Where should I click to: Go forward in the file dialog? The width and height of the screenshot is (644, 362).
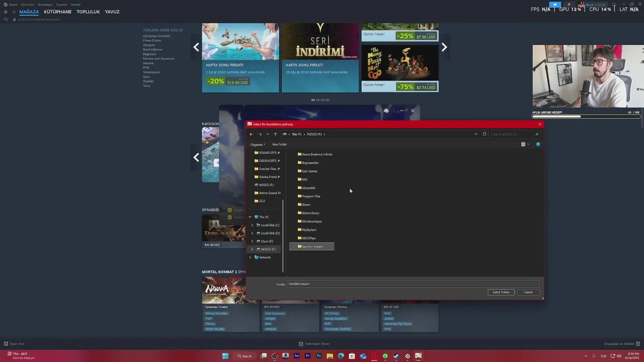(260, 134)
